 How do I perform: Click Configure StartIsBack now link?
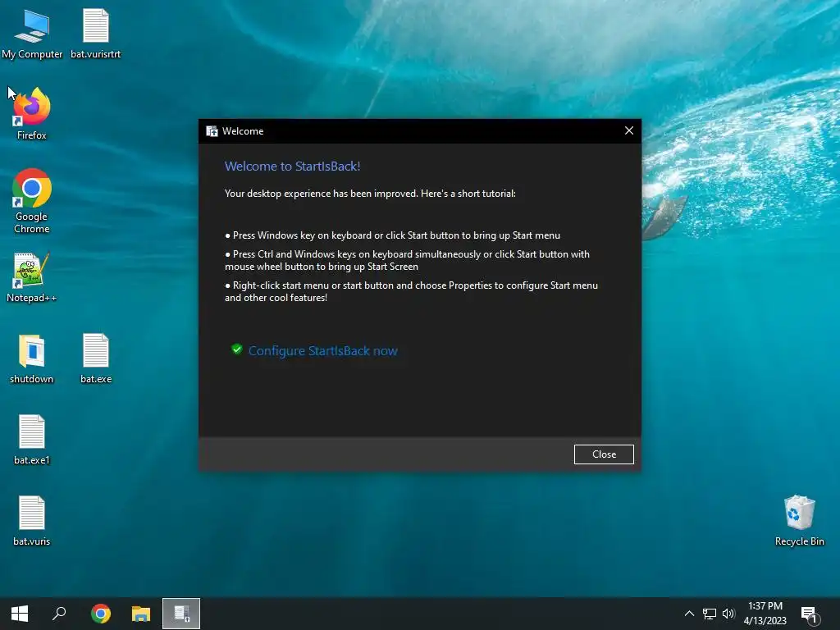[323, 351]
